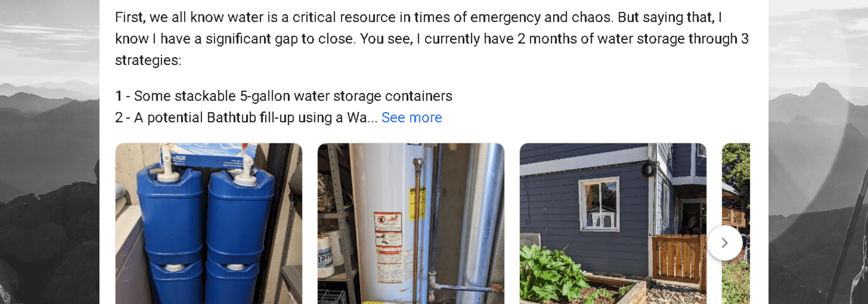Open the blue water containers photo

[208, 223]
